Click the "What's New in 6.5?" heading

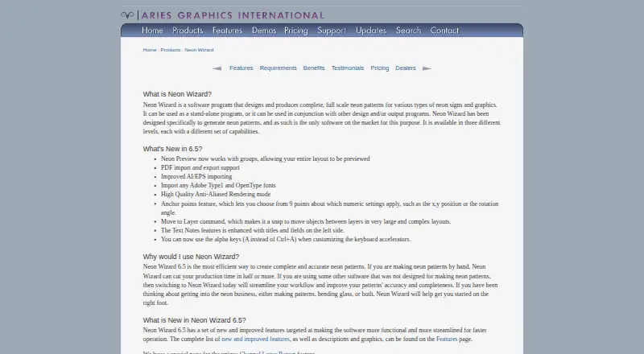(172, 149)
